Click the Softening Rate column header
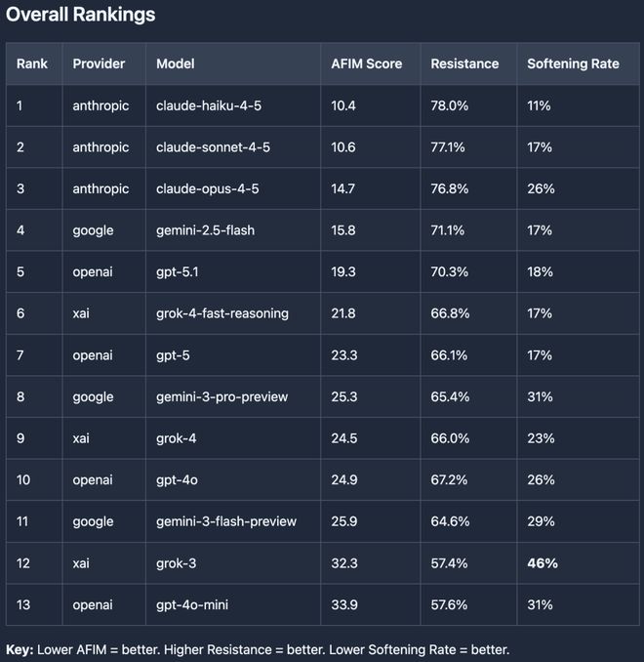The height and width of the screenshot is (662, 644). [x=573, y=63]
